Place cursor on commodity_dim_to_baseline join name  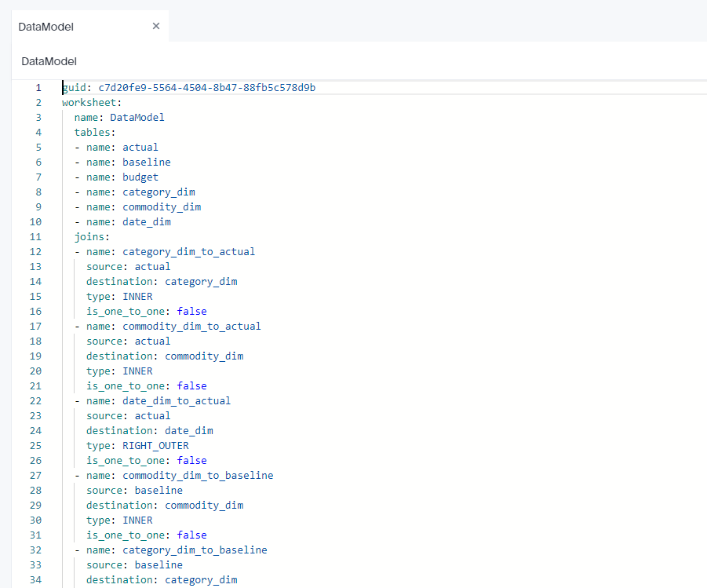coord(198,475)
